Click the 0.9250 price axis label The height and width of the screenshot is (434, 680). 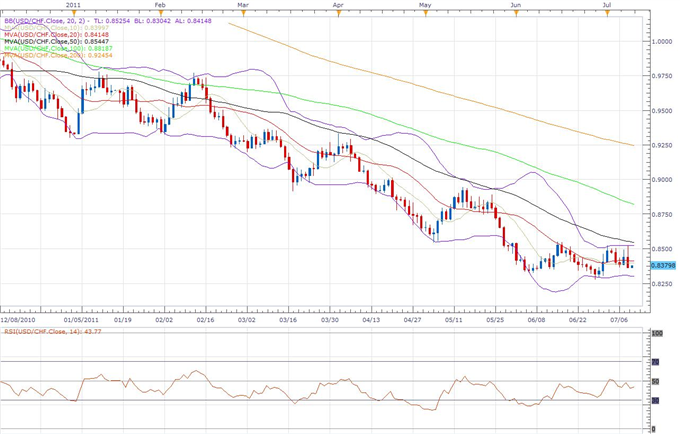[663, 145]
